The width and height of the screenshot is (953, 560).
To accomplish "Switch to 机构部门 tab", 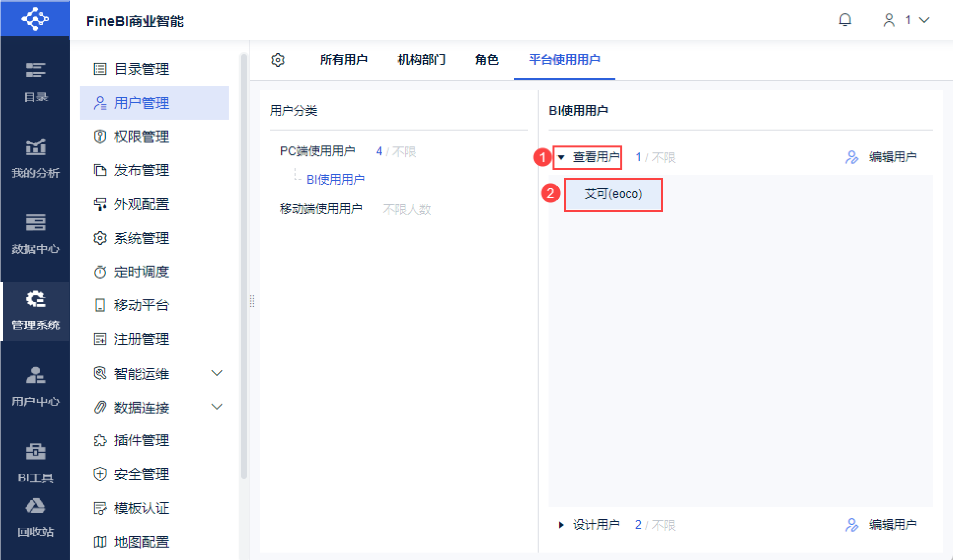I will [x=421, y=60].
